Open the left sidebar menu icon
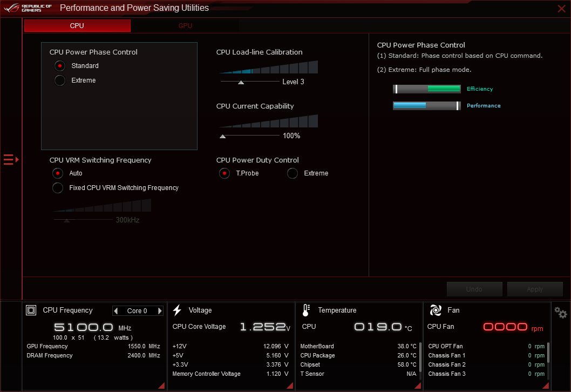 11,160
